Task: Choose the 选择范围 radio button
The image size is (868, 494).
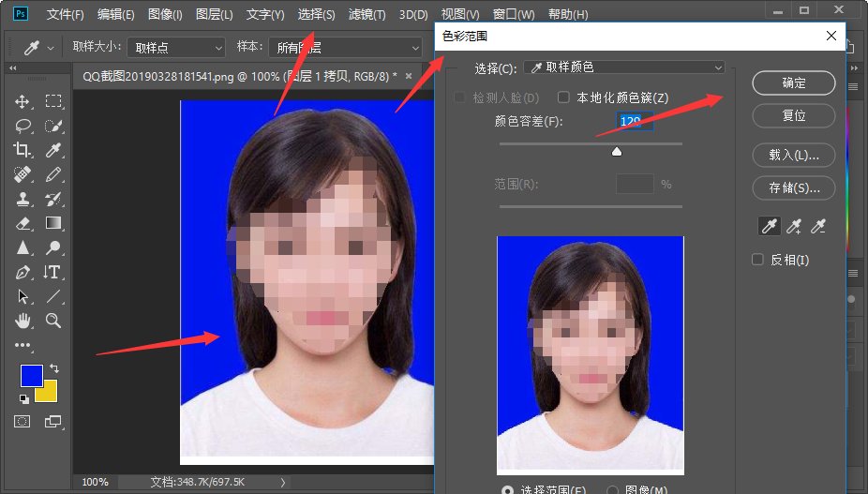Action: [x=507, y=490]
